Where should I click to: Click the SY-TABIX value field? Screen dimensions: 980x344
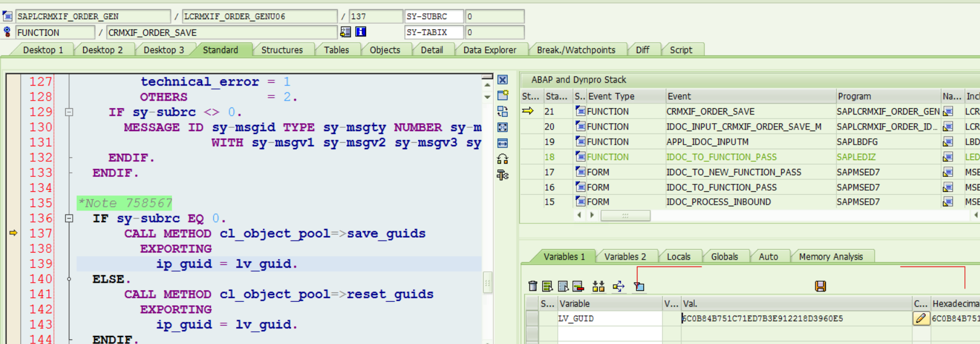pos(495,32)
